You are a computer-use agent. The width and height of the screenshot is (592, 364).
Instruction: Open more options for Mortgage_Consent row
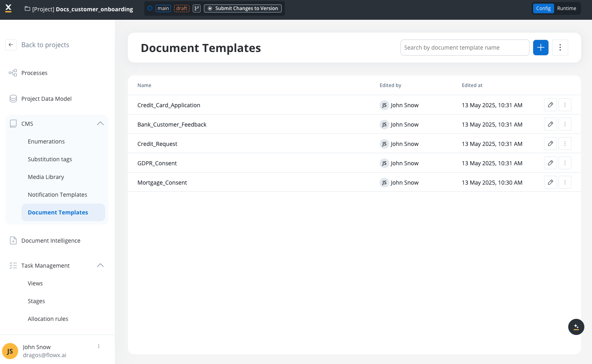click(565, 182)
